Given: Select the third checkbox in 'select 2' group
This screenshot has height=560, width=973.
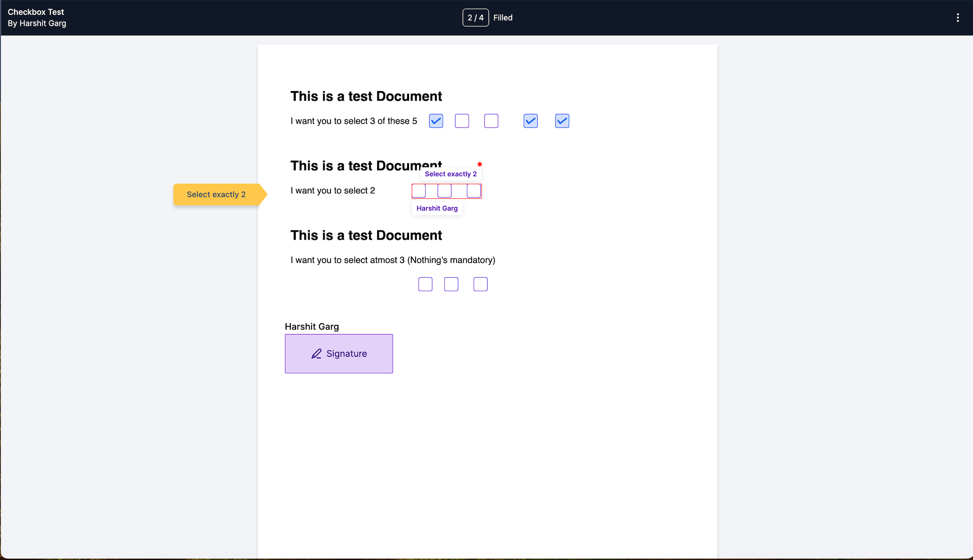Looking at the screenshot, I should click(x=474, y=191).
